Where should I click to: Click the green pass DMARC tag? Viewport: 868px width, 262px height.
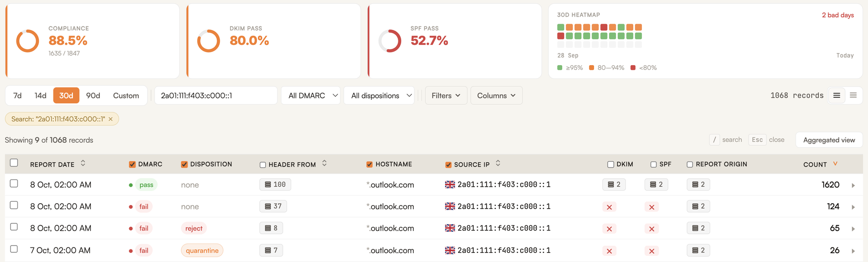click(146, 184)
